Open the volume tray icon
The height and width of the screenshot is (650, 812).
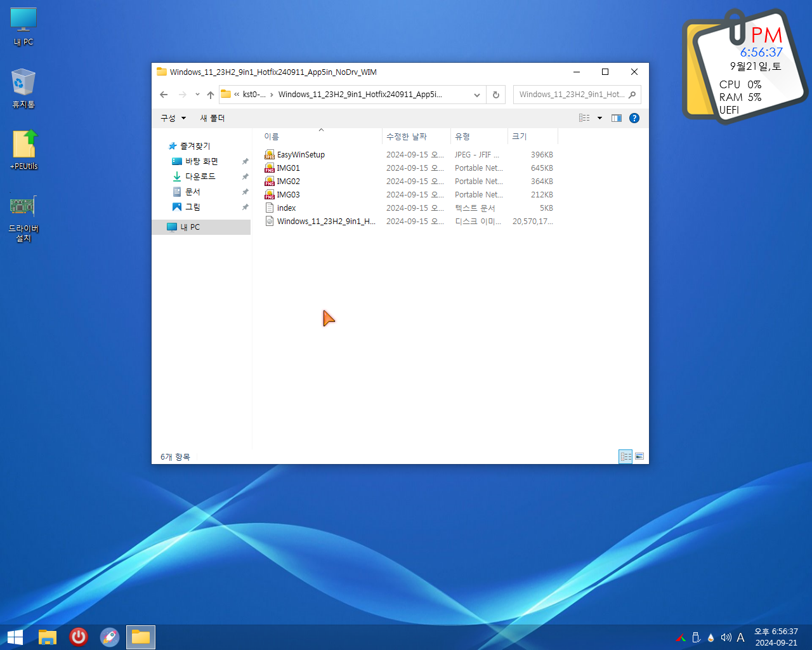pyautogui.click(x=726, y=637)
